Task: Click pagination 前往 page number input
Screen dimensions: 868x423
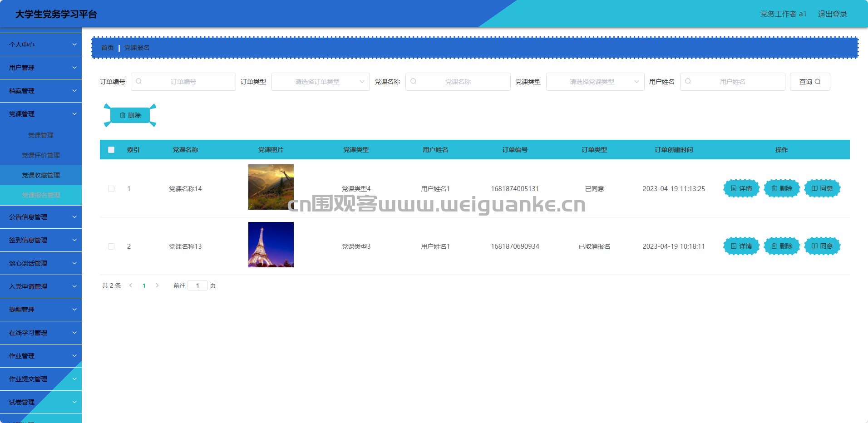Action: pyautogui.click(x=197, y=285)
